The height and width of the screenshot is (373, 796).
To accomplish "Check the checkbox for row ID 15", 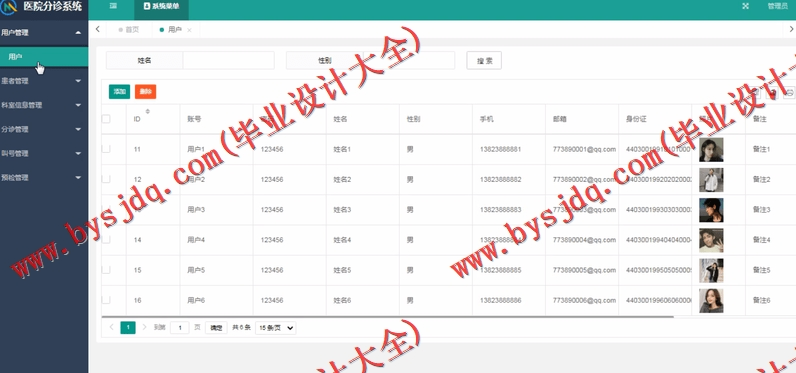I will 106,269.
